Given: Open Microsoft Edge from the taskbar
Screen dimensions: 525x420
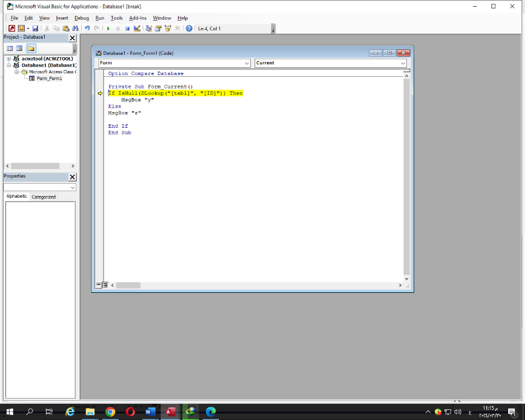Looking at the screenshot, I should pos(210,412).
